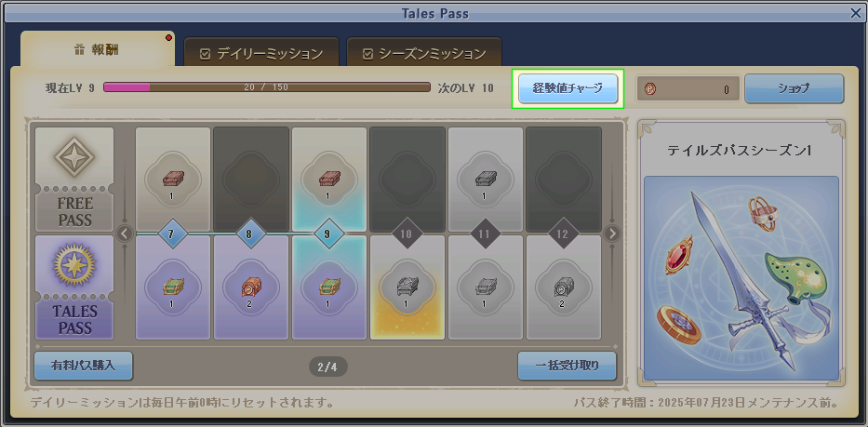Claim the free pass level 9 reward chest
Image resolution: width=868 pixels, height=427 pixels.
(328, 180)
